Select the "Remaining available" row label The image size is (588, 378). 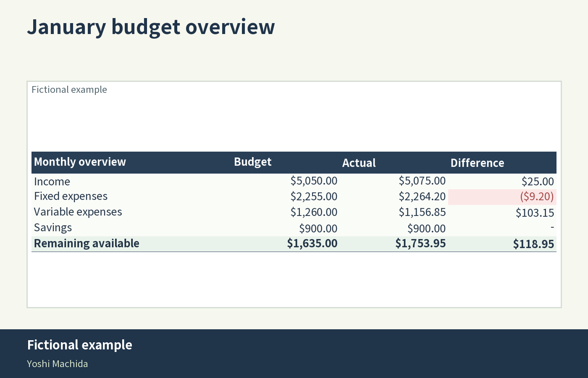(87, 244)
